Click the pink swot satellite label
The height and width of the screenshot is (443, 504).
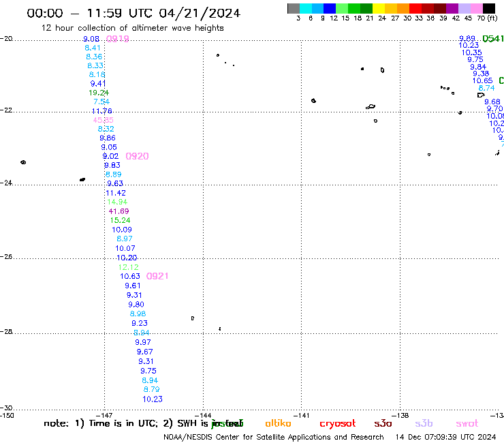click(467, 424)
